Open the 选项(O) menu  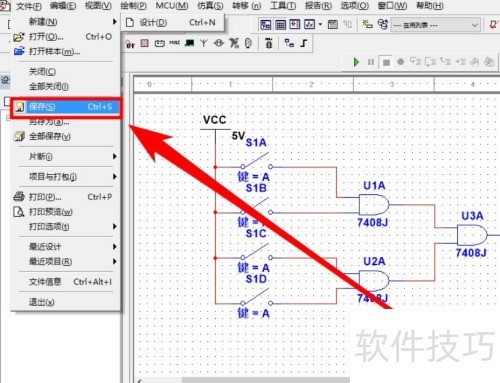point(355,6)
